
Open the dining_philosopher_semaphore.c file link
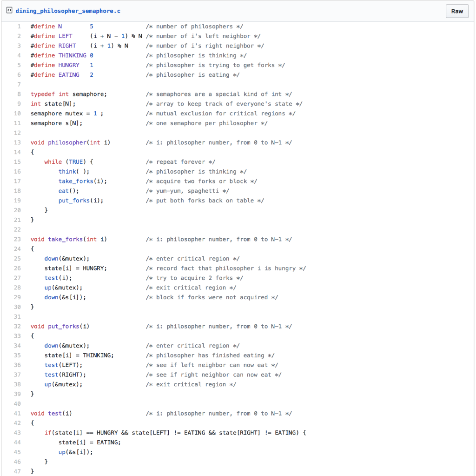pyautogui.click(x=61, y=11)
